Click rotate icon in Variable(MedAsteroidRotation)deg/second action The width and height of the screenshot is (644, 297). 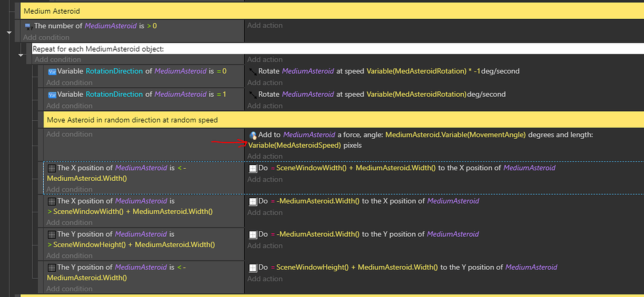coord(253,94)
